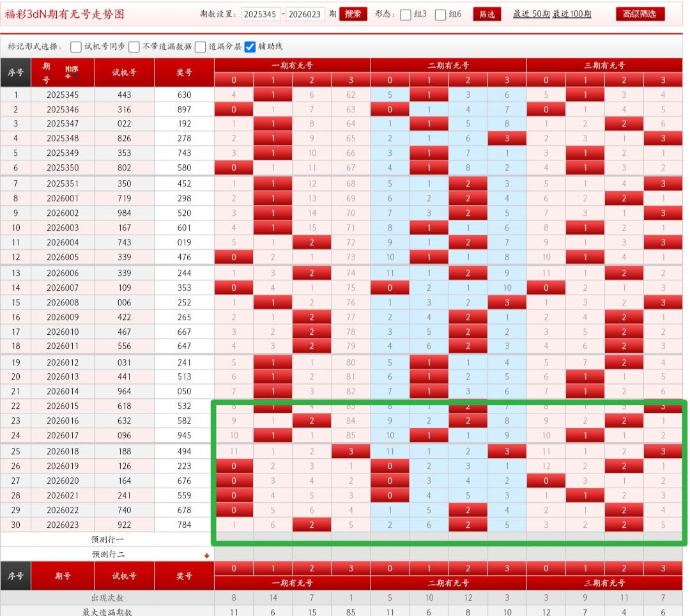
Task: Click the top 一期有无号 group header
Action: (292, 66)
